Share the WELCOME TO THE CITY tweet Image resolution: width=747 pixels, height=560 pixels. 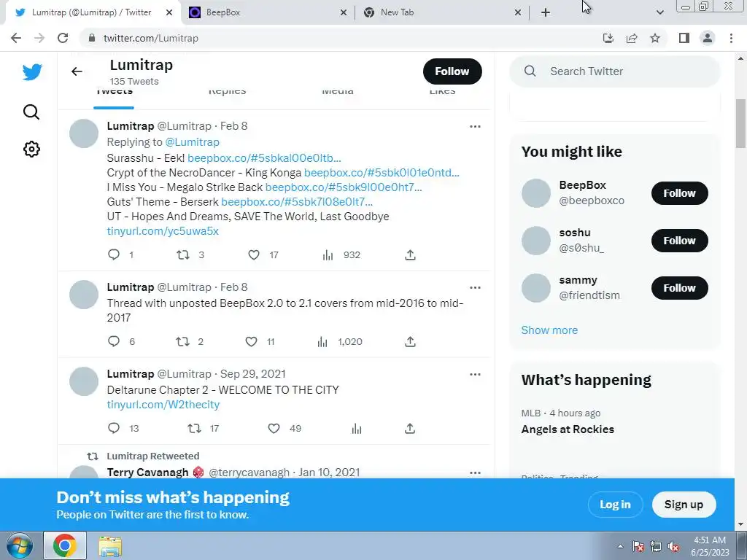(410, 428)
